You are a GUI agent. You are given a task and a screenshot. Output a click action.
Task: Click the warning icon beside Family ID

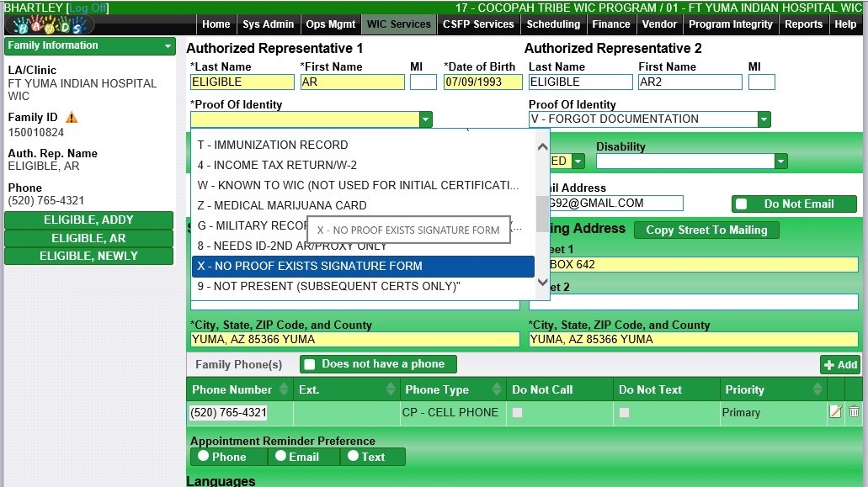pos(72,118)
